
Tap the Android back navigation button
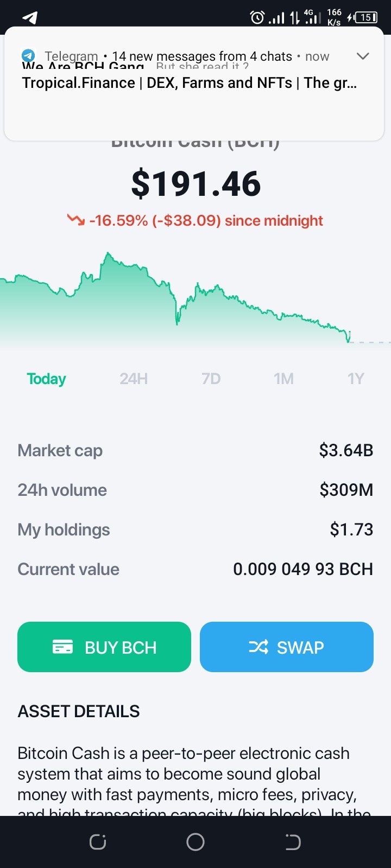293,842
